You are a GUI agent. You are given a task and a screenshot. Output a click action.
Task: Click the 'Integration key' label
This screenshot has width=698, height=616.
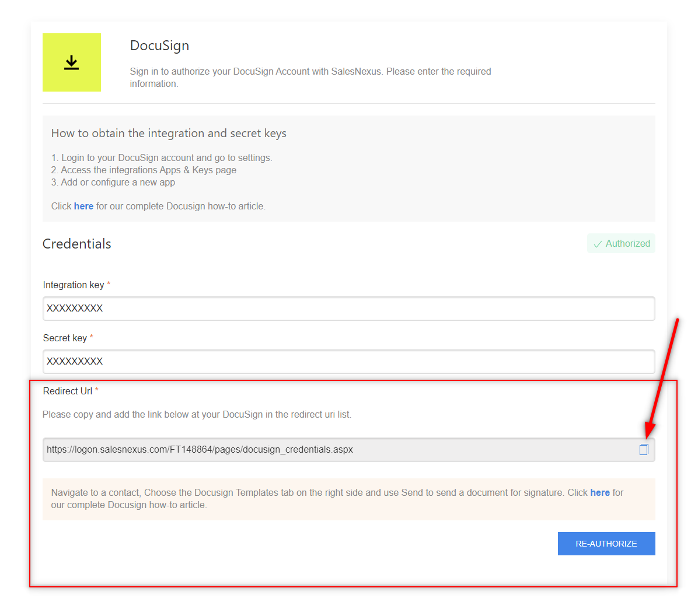click(x=74, y=285)
